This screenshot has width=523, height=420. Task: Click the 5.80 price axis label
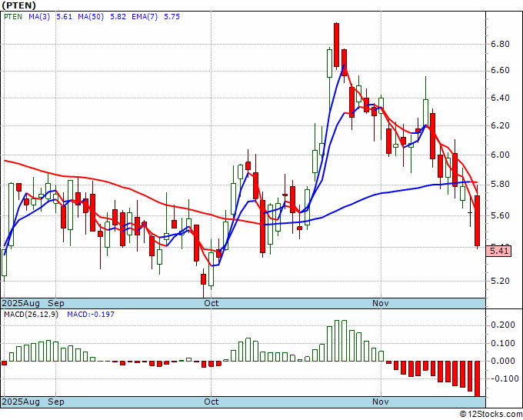500,184
